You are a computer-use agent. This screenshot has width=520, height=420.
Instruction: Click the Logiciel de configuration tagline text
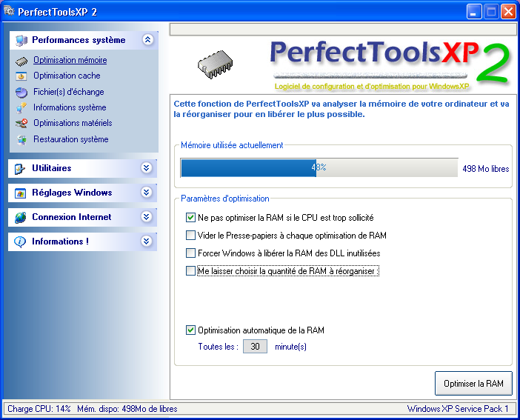372,87
